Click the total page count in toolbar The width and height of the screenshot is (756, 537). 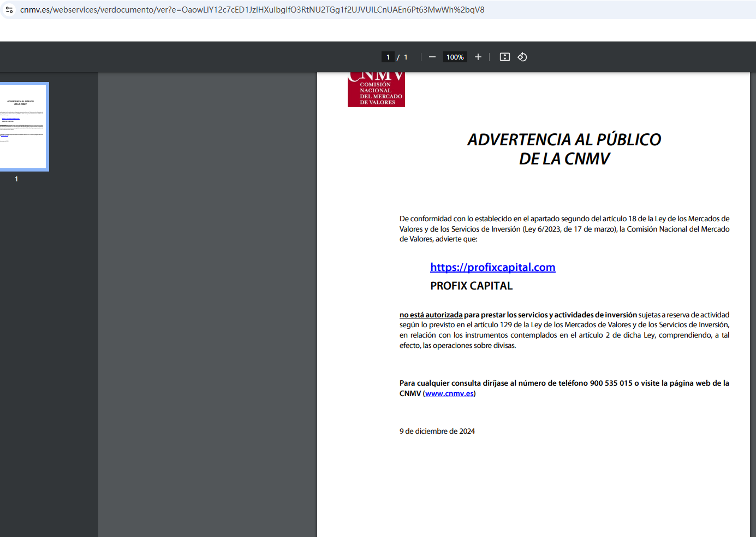[x=406, y=57]
